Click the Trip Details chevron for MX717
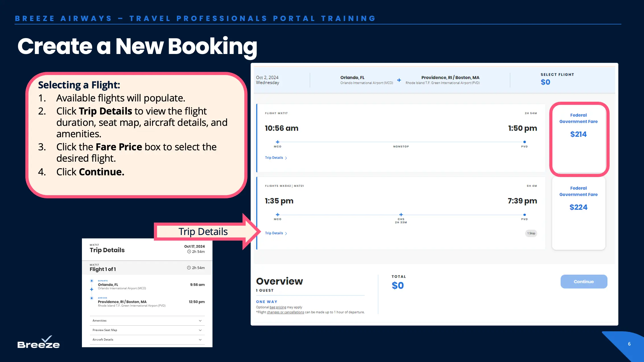The width and height of the screenshot is (644, 362). (286, 158)
